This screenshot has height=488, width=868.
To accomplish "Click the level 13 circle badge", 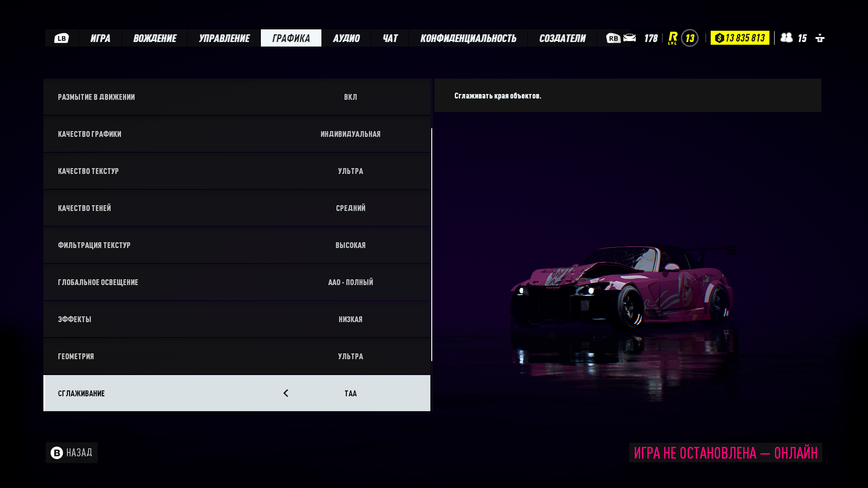I will point(690,38).
